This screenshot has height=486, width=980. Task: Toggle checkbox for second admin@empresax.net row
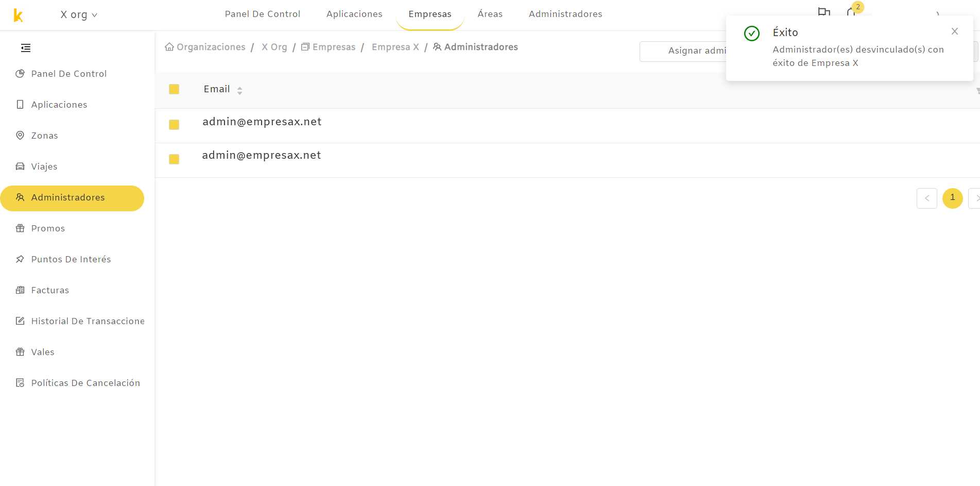point(174,159)
